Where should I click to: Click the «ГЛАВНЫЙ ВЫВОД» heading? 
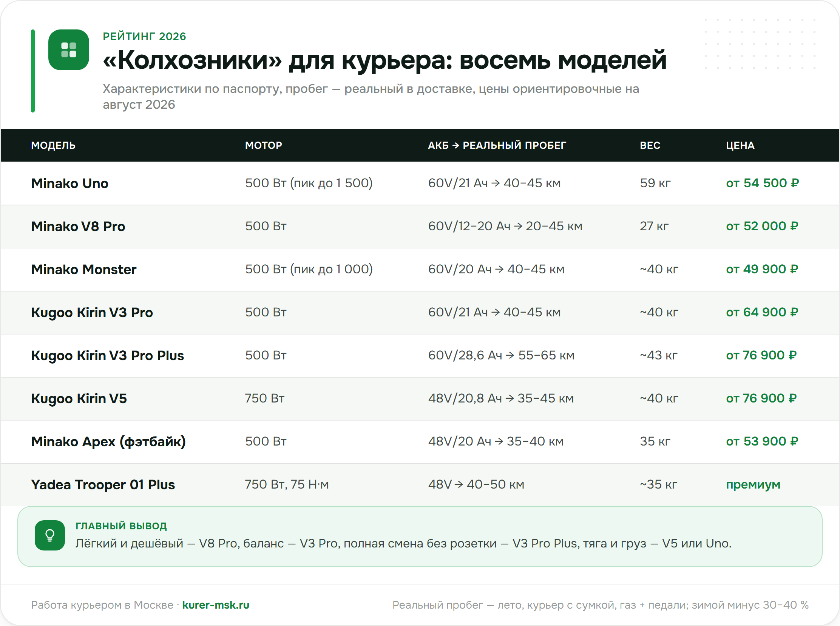tap(121, 526)
